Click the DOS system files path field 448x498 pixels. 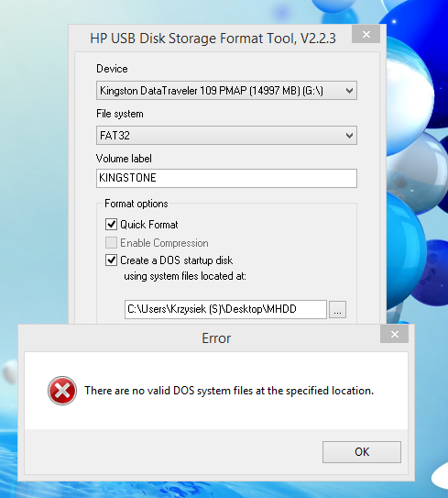point(225,309)
